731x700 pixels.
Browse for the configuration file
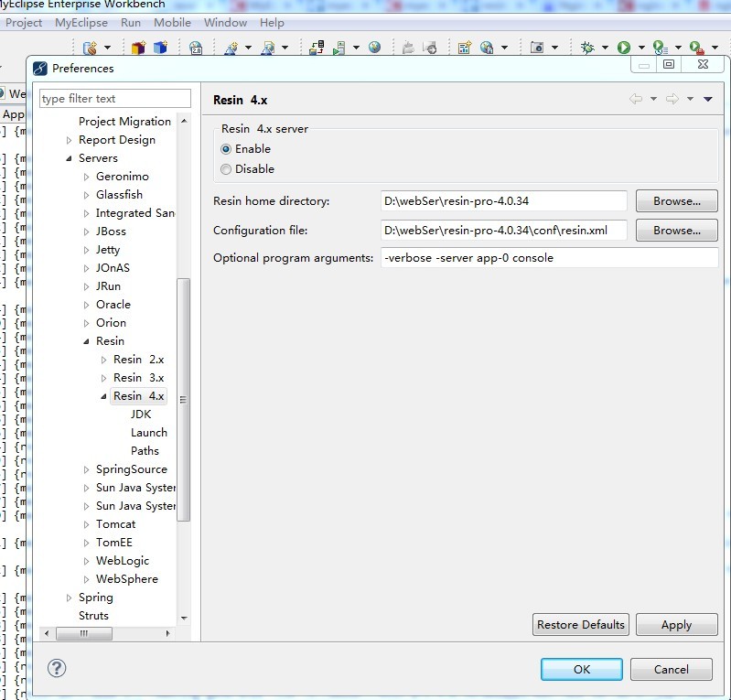click(x=676, y=231)
